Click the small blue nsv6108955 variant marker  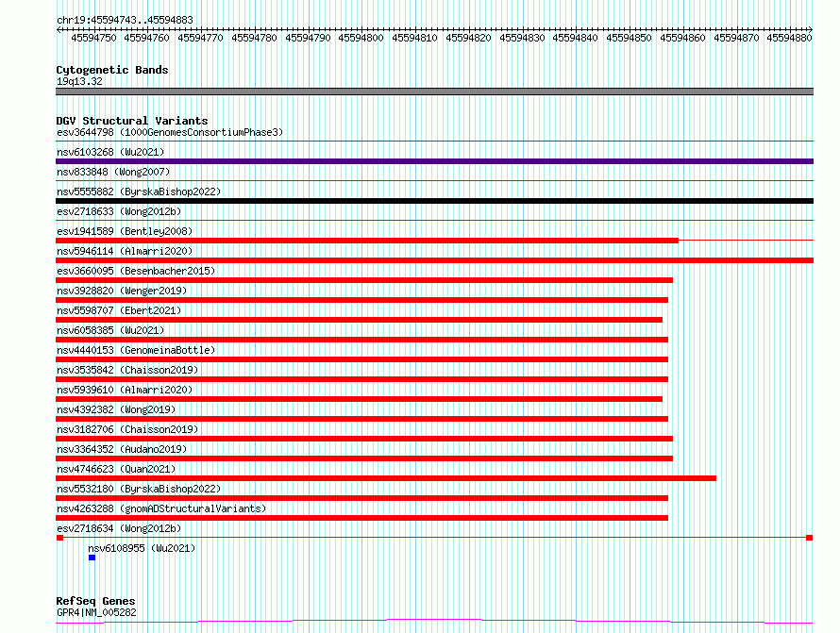click(92, 558)
